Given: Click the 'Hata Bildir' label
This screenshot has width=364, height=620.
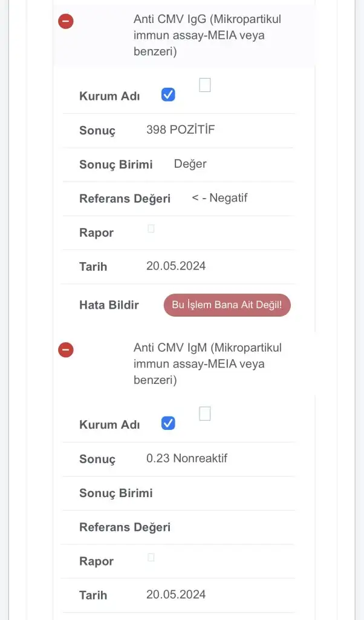Looking at the screenshot, I should (109, 305).
